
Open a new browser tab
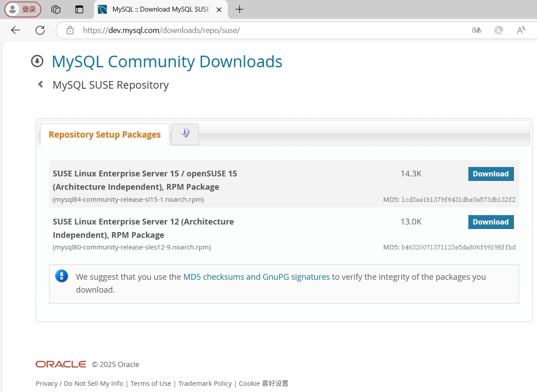[240, 9]
